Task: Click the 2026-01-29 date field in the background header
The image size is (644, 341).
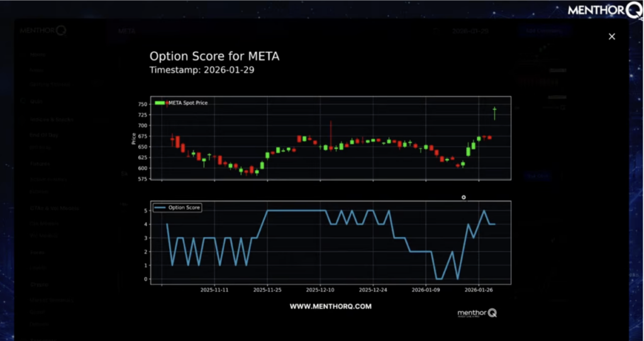Action: coord(470,31)
